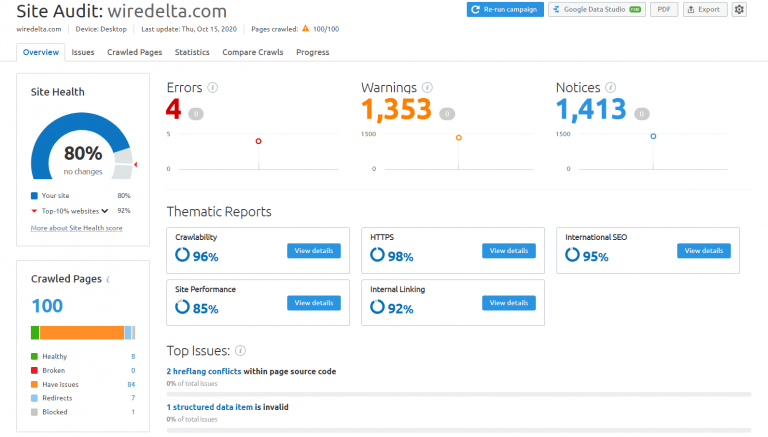The height and width of the screenshot is (437, 768).
Task: Open the Compare Crawls tab
Action: (253, 52)
